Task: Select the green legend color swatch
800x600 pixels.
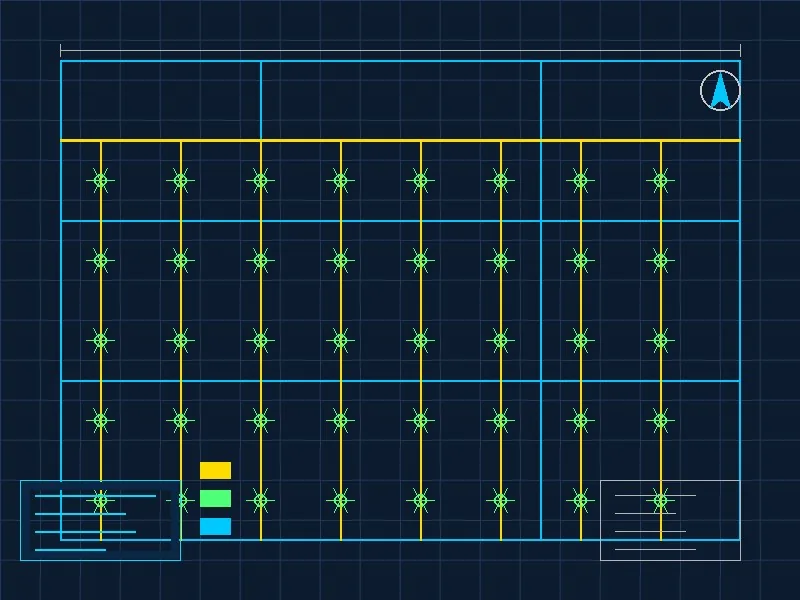Action: [215, 498]
